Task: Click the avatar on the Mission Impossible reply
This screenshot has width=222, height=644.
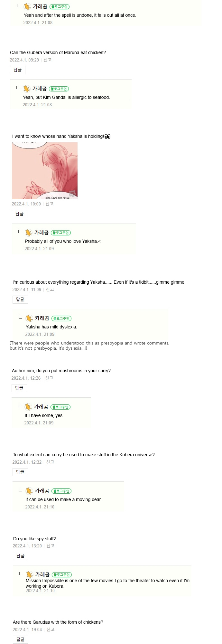Action: [29, 574]
